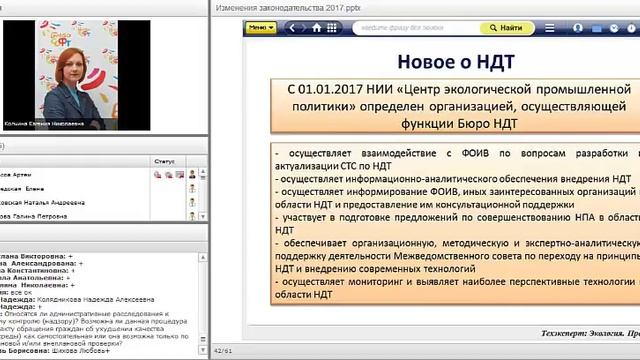Select participant Артем in list
Image resolution: width=640 pixels, height=360 pixels.
(x=16, y=175)
